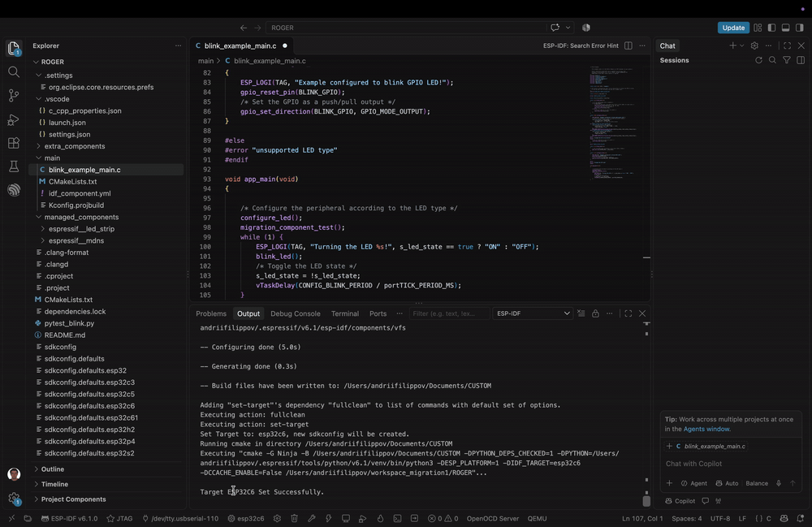The image size is (812, 527).
Task: Switch to the Terminal panel tab
Action: [345, 313]
